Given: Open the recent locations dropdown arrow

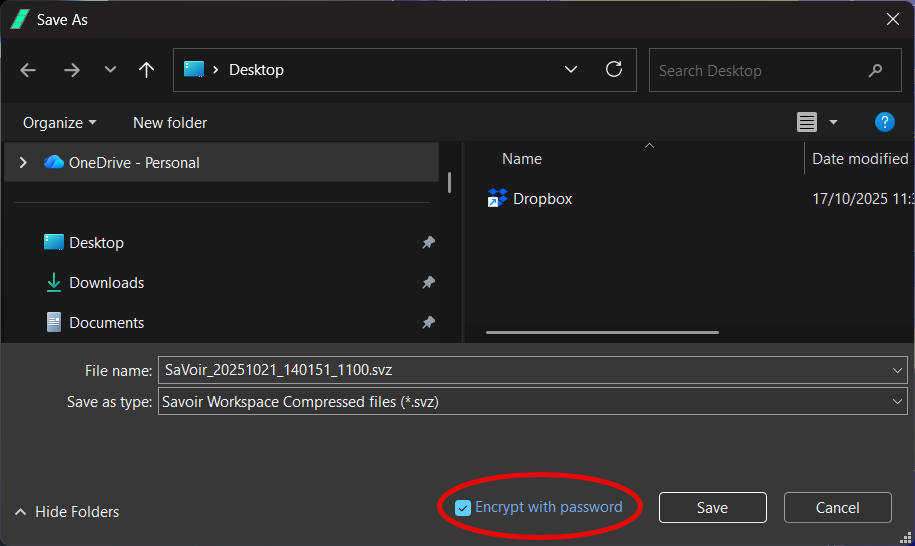Looking at the screenshot, I should [x=110, y=70].
